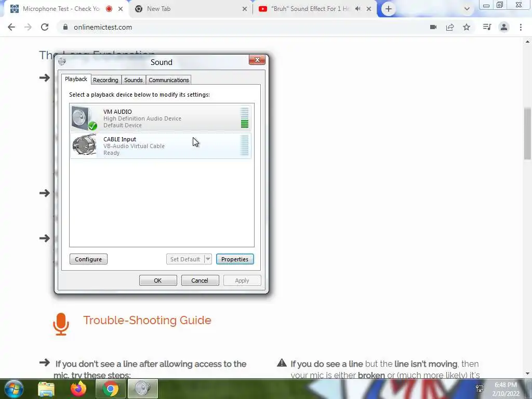Click the Configure button
Viewport: 532px width, 399px height.
click(88, 259)
